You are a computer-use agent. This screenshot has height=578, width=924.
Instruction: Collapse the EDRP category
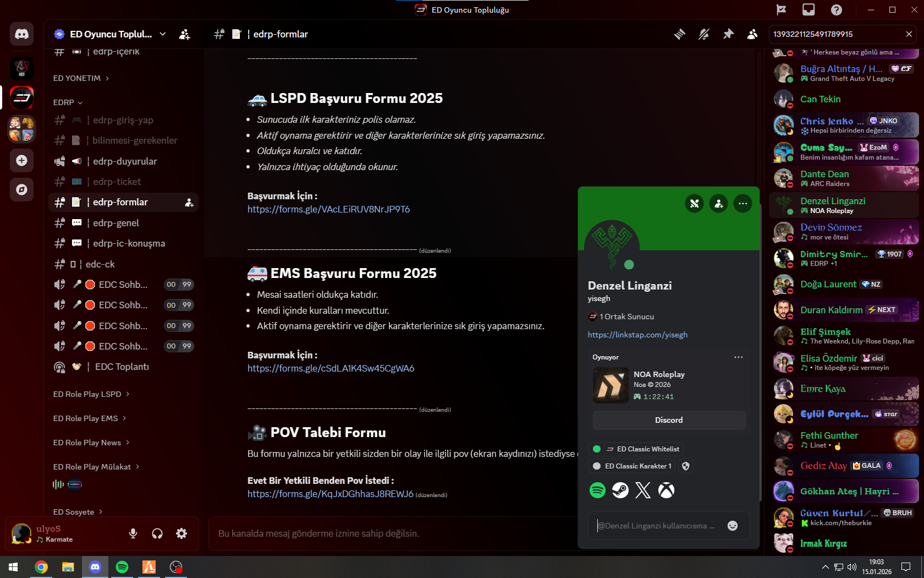[x=68, y=102]
